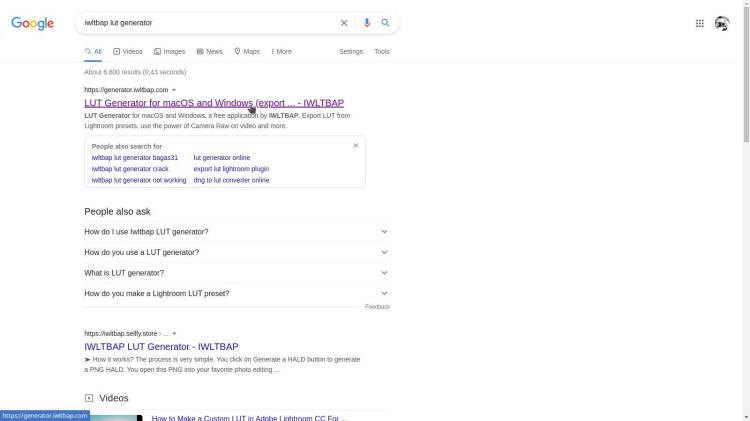Search iwltbap lut generator not working
750x421 pixels.
click(x=139, y=180)
